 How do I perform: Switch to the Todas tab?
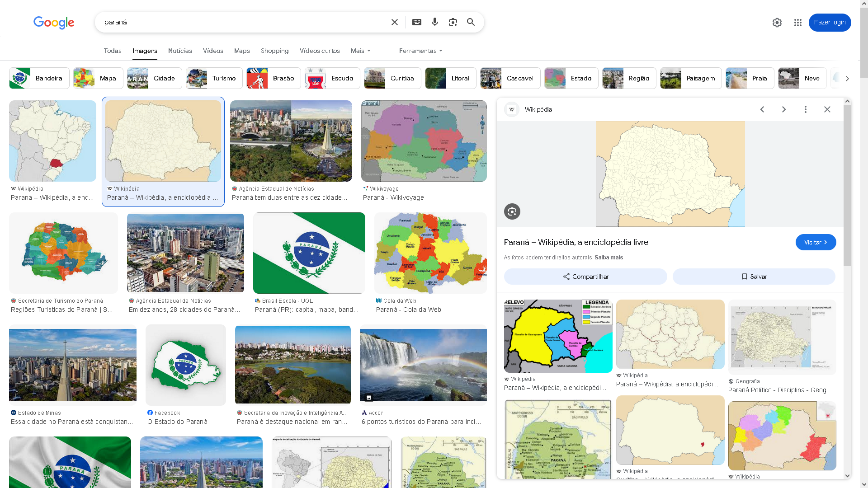coord(113,51)
